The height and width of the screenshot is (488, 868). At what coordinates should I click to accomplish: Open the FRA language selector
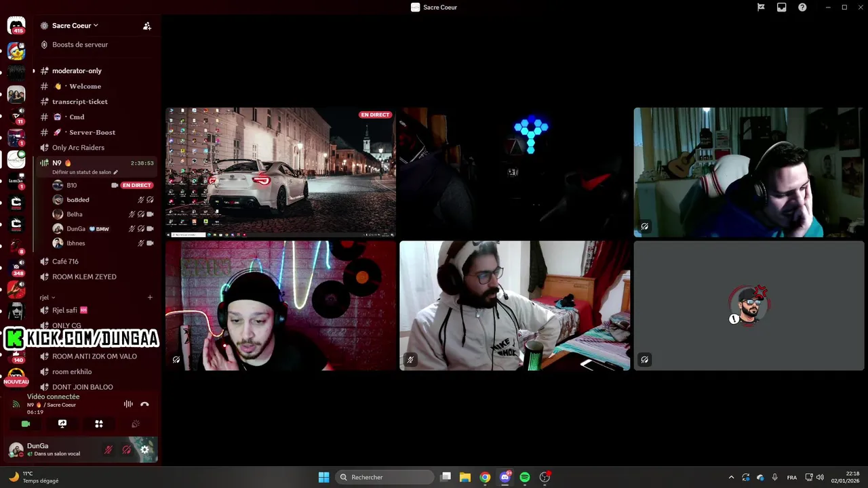pyautogui.click(x=792, y=477)
